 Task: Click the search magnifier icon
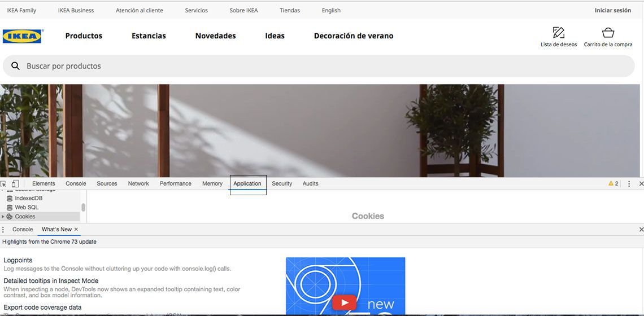click(16, 65)
